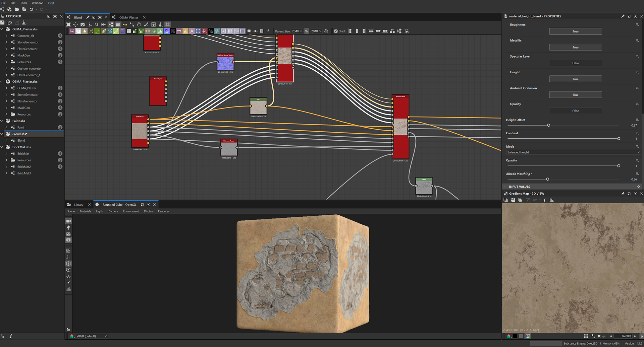Save the image in 2D View

(513, 200)
